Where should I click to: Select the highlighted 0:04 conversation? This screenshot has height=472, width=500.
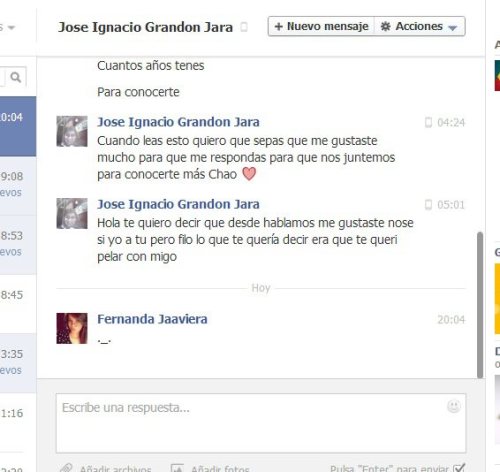18,126
